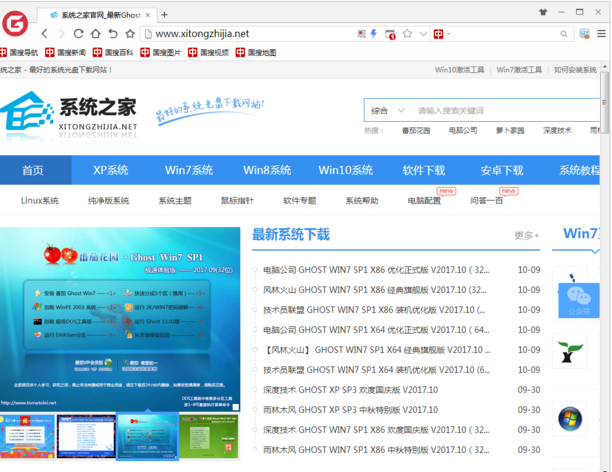Click the star icon beside the home button
The height and width of the screenshot is (472, 612).
[x=130, y=34]
